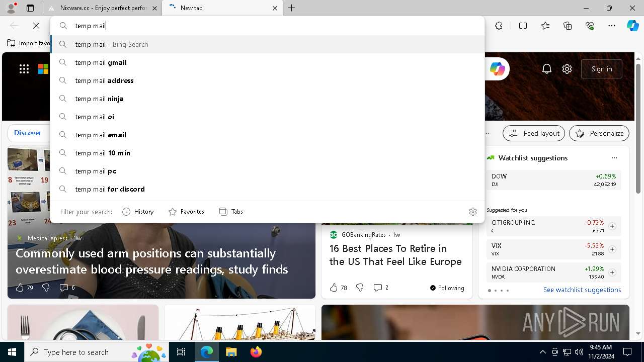Add NVIDIA Corporation to watchlist
This screenshot has height=362, width=644.
click(x=612, y=273)
